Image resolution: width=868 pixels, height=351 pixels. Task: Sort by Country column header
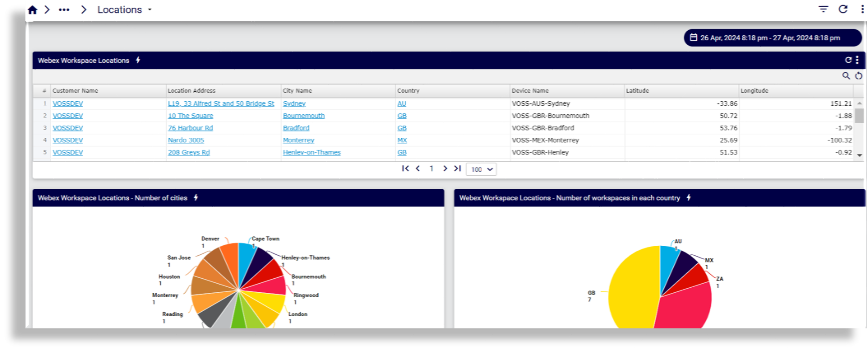click(452, 91)
